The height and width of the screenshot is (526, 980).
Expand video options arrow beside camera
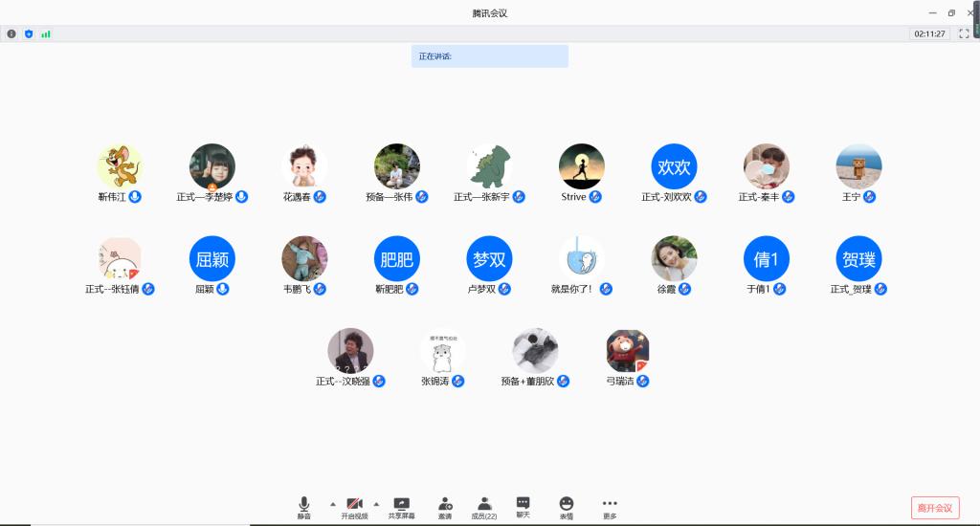pyautogui.click(x=376, y=503)
